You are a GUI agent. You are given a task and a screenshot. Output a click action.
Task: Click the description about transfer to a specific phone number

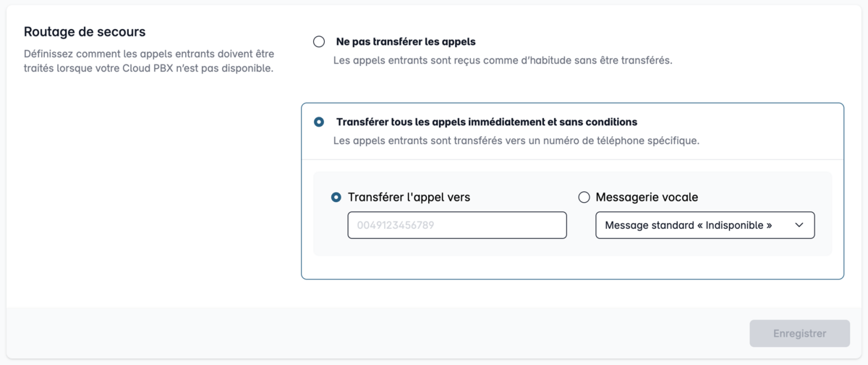click(x=516, y=140)
